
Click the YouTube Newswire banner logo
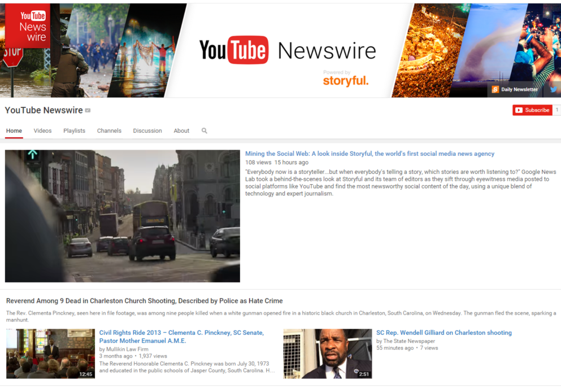[288, 50]
